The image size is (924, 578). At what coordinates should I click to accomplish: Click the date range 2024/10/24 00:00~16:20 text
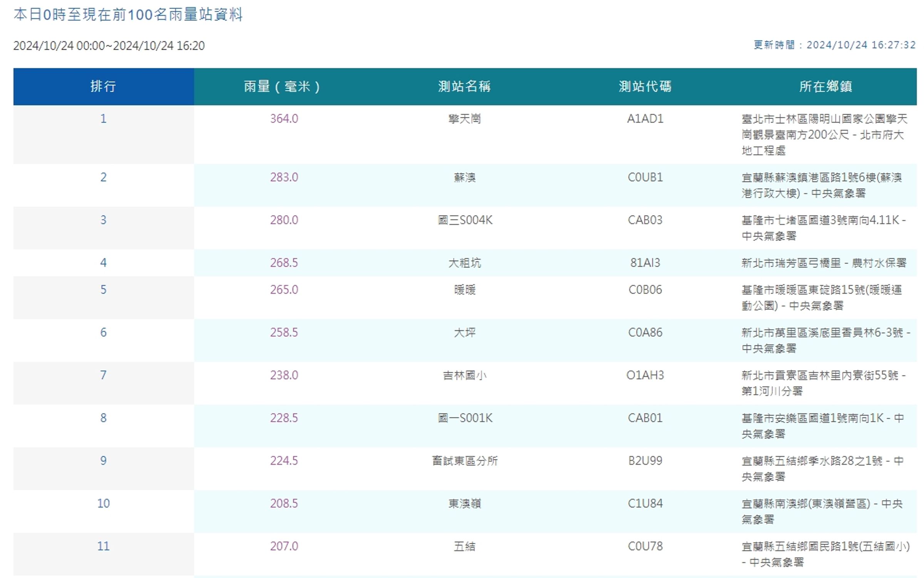point(109,45)
